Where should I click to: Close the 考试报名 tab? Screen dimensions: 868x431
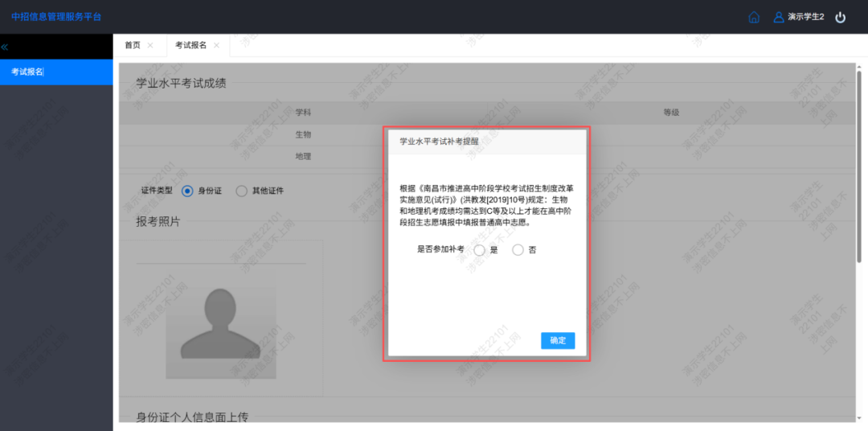click(x=216, y=46)
